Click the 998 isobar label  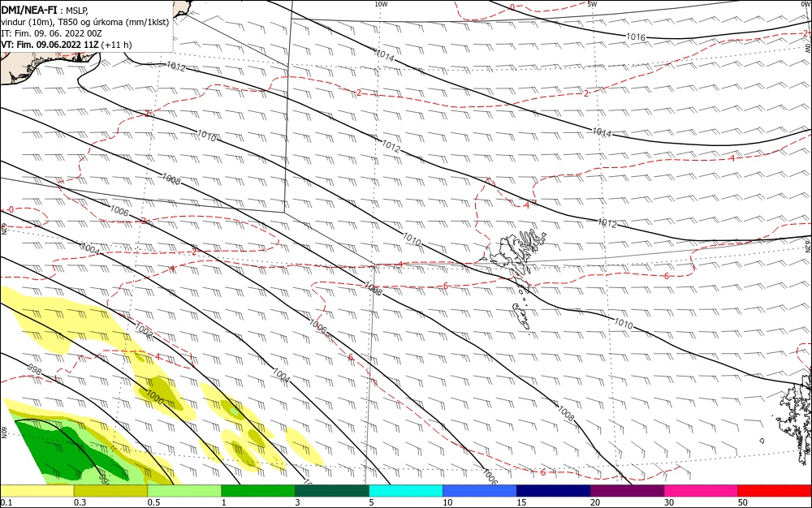click(x=34, y=370)
